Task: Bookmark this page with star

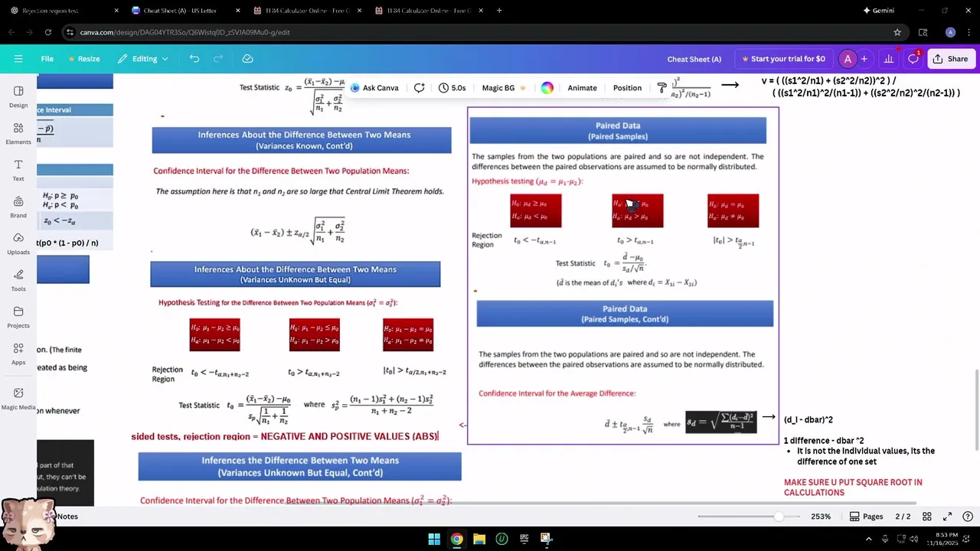Action: [897, 32]
